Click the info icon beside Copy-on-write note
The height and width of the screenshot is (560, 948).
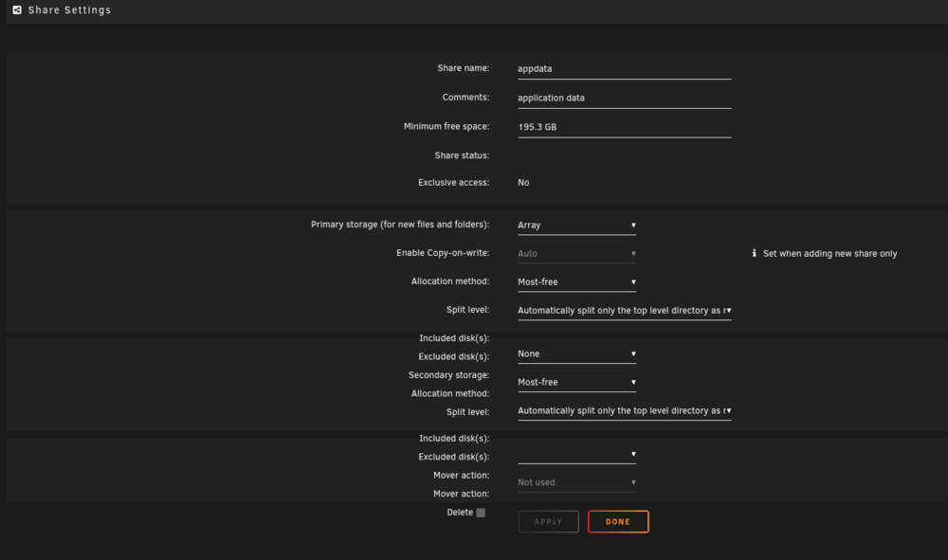(x=754, y=253)
